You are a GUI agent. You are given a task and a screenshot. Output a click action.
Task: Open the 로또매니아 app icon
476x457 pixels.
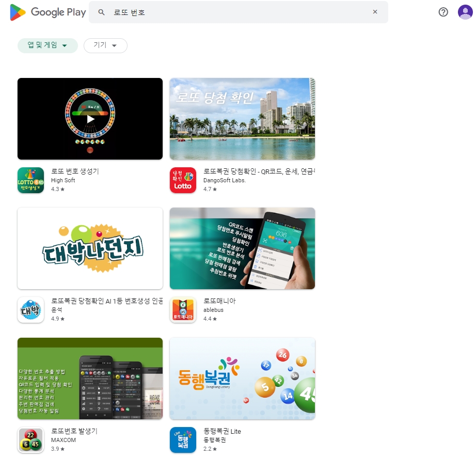tap(183, 310)
